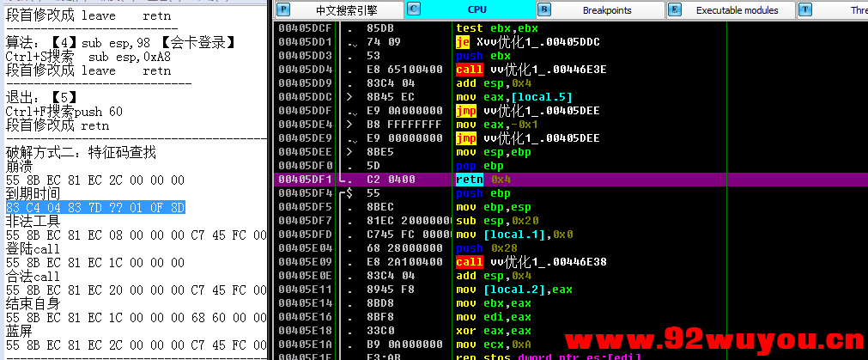Click the P icon on the 中文搜索引擎 tab
Screen dimensions: 868x360
point(283,9)
